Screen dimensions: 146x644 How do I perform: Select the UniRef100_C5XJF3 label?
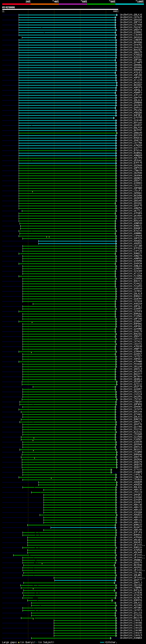click(x=131, y=191)
